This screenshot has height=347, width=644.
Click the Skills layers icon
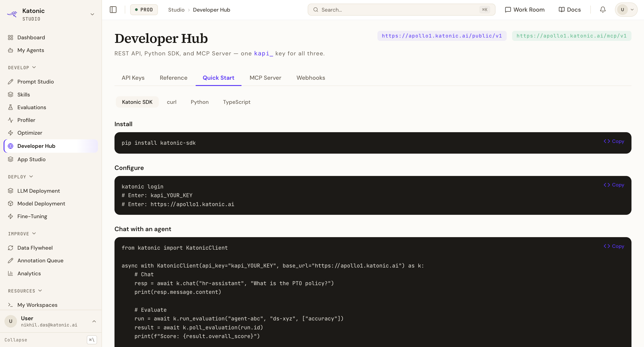(x=11, y=94)
